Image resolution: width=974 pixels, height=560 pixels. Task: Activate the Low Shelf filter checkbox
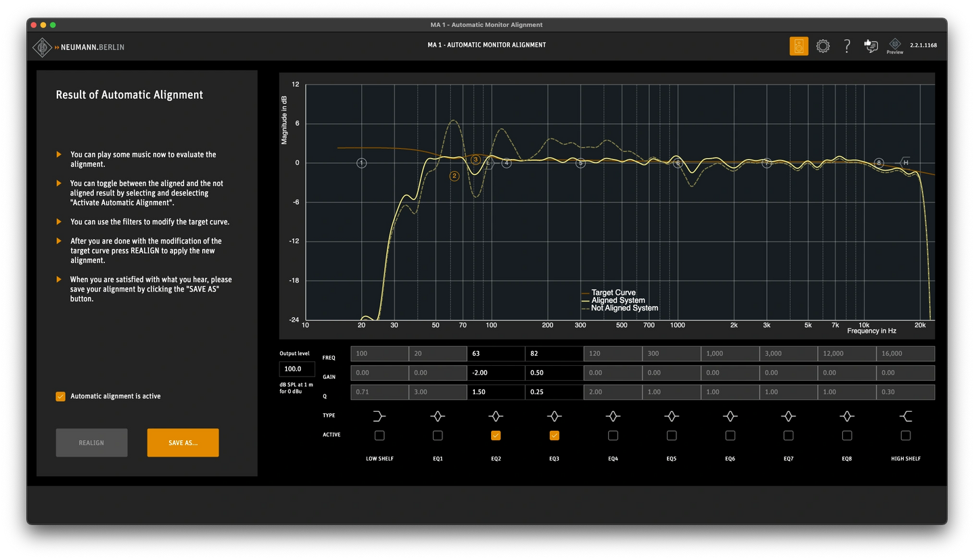coord(379,436)
